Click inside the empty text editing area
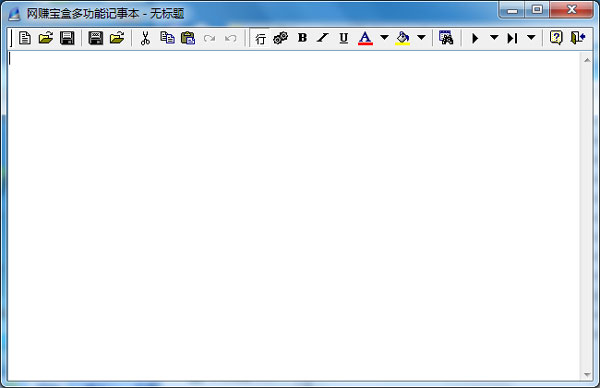Viewport: 600px width, 388px height. click(294, 216)
